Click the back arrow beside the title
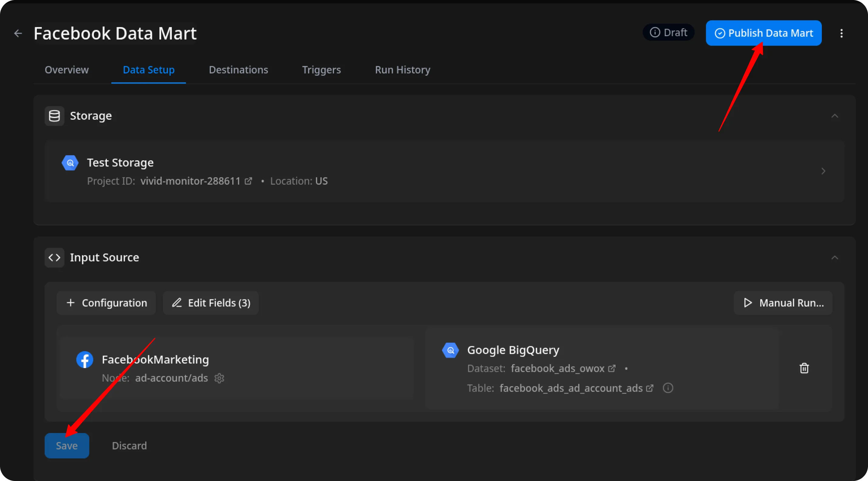The height and width of the screenshot is (481, 868). coord(18,33)
